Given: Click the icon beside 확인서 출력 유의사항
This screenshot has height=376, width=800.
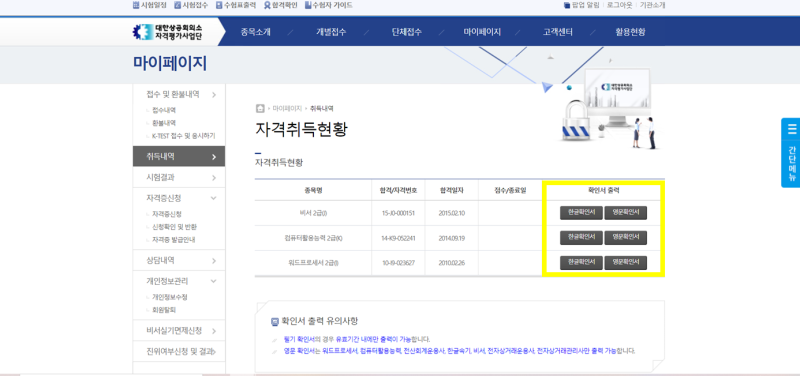Looking at the screenshot, I should point(275,321).
